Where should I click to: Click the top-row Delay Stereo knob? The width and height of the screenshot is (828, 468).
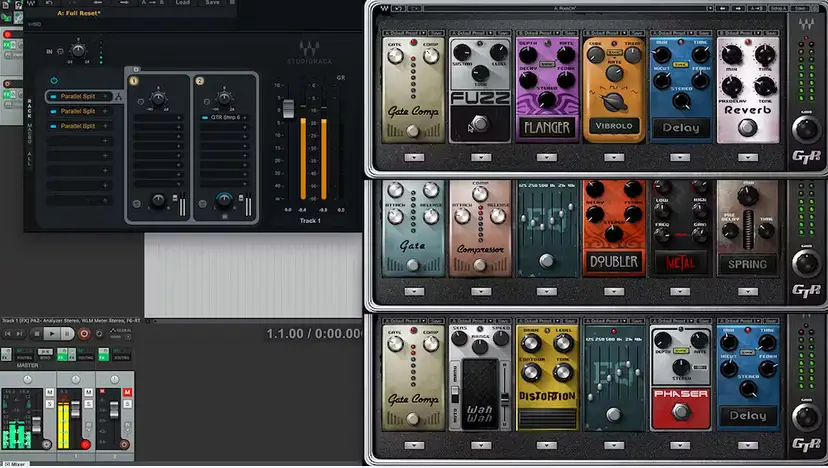click(x=681, y=101)
